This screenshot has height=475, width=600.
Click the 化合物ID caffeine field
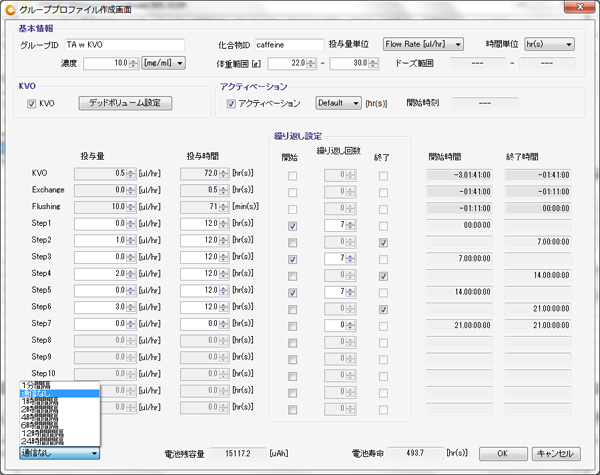[289, 45]
